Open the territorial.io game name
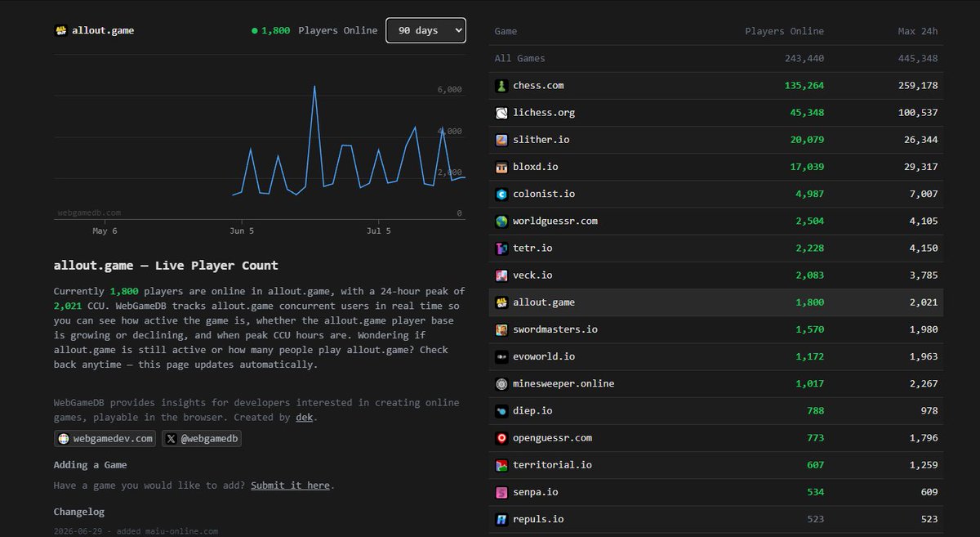 point(553,465)
